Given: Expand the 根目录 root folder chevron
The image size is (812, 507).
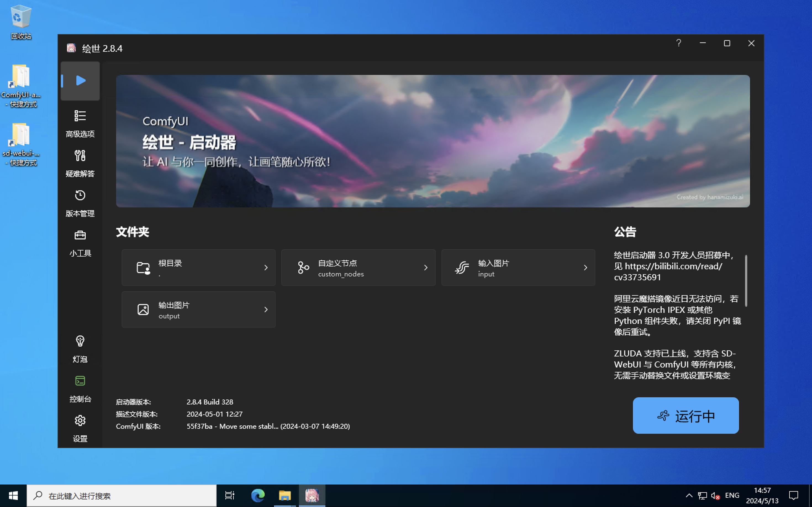Looking at the screenshot, I should click(x=266, y=268).
